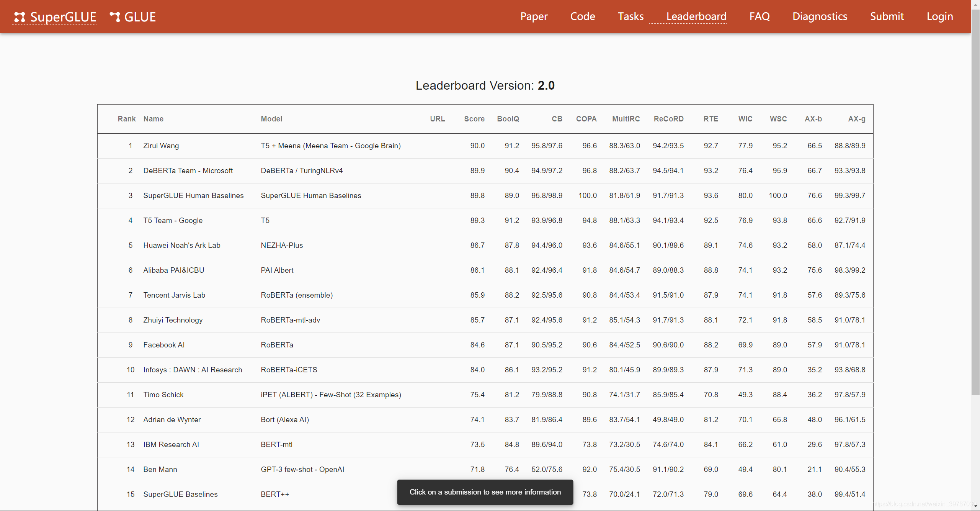Select the Adrian de Wynter row
Screen dimensions: 980x511
[485, 420]
